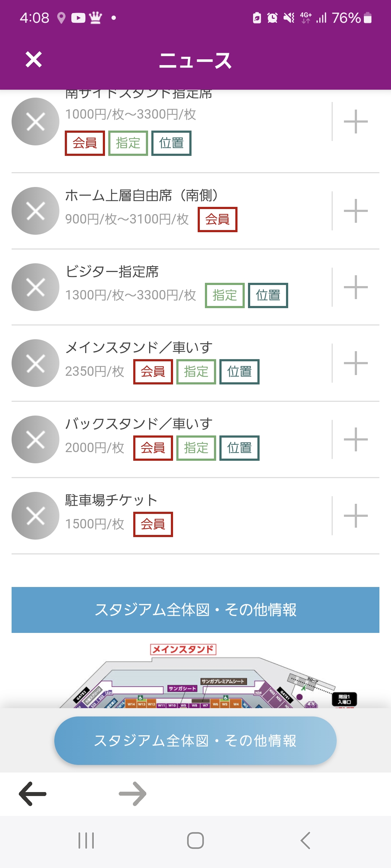391x868 pixels.
Task: Expand メインスタンド／車いす with plus icon
Action: (x=356, y=363)
